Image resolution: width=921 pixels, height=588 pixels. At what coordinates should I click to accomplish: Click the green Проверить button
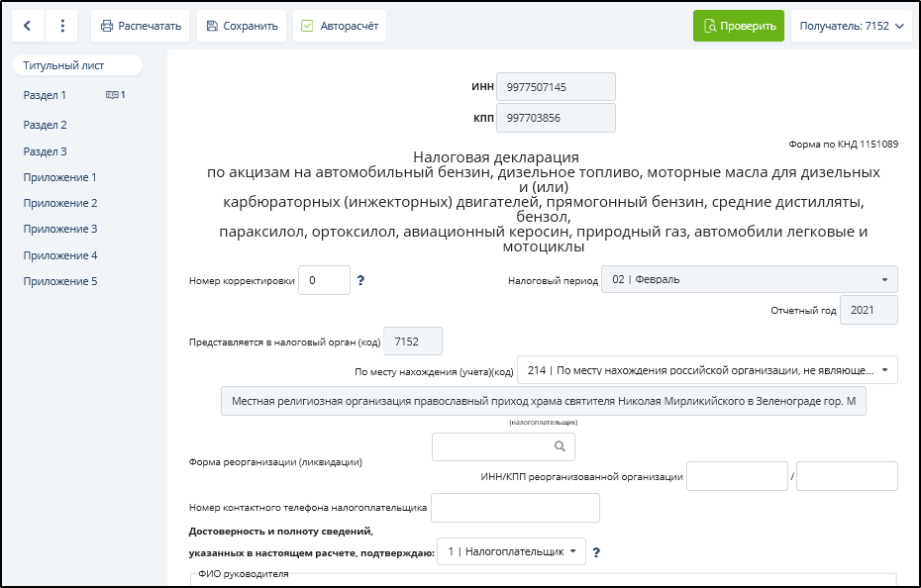coord(738,26)
